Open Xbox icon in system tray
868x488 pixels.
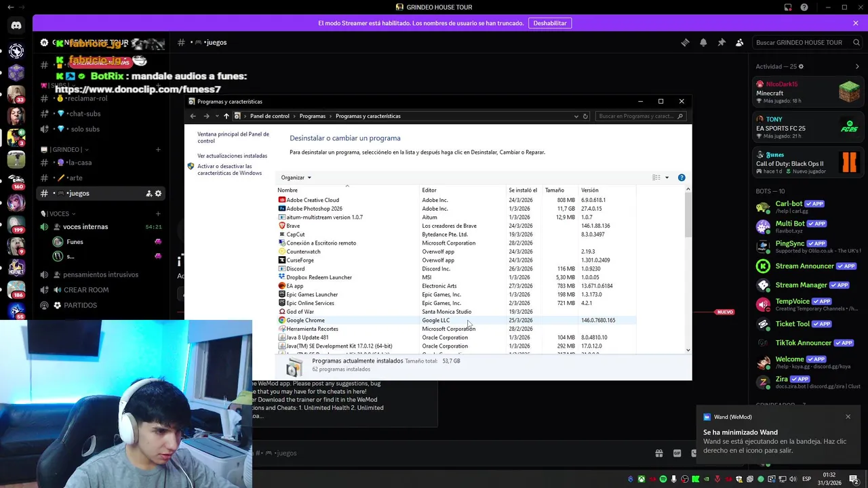click(x=641, y=479)
